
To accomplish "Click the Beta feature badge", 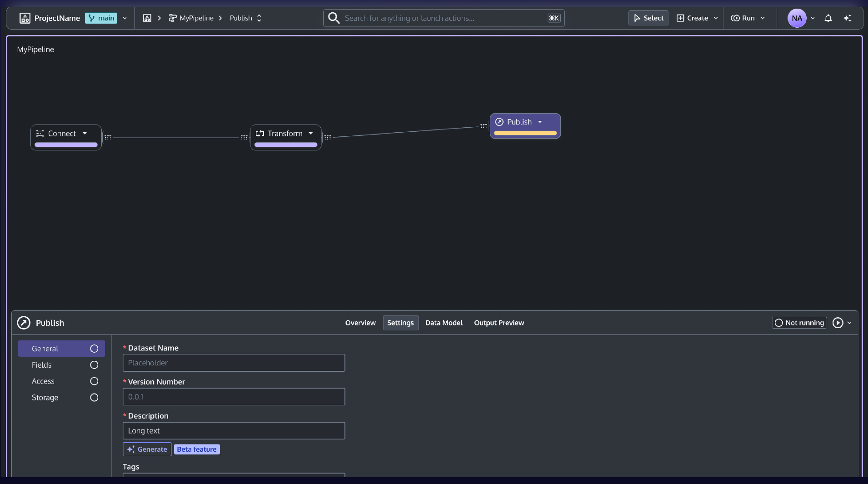I will (197, 449).
